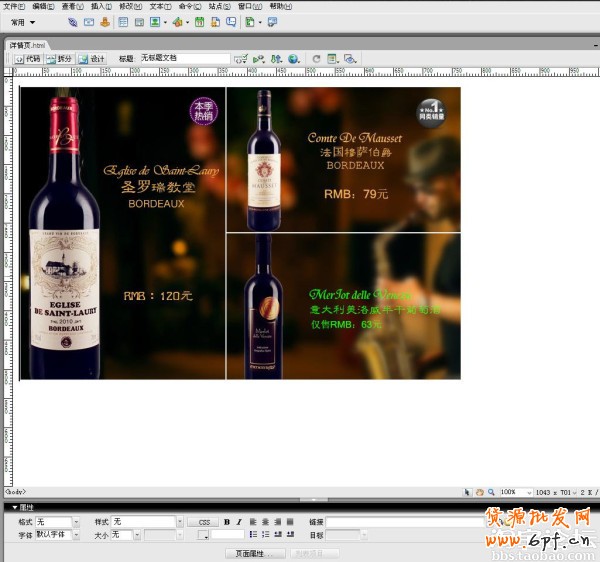Open the 帮助 (Help) menu
The image size is (600, 562).
(281, 7)
